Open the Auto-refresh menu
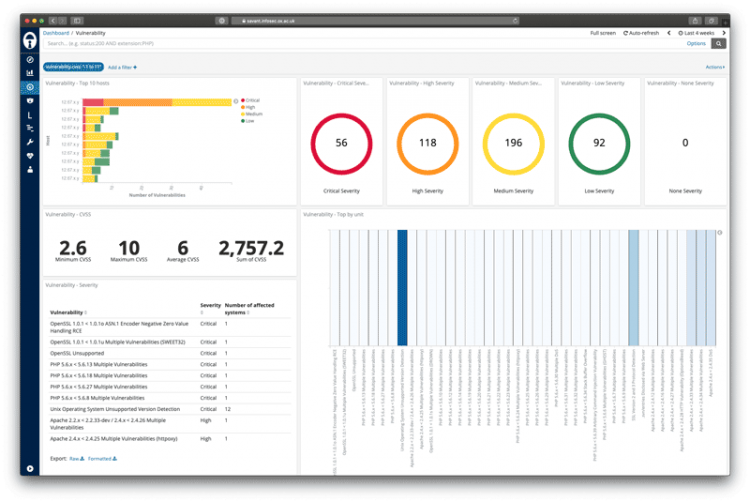This screenshot has height=502, width=750. tap(641, 33)
